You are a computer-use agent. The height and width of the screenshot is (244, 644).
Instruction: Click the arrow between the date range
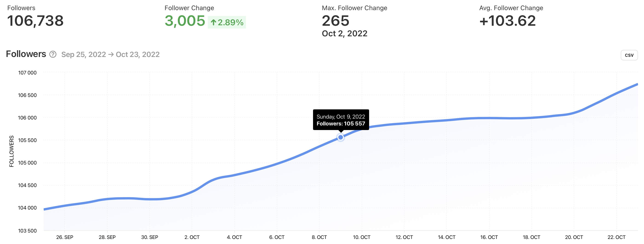click(111, 54)
